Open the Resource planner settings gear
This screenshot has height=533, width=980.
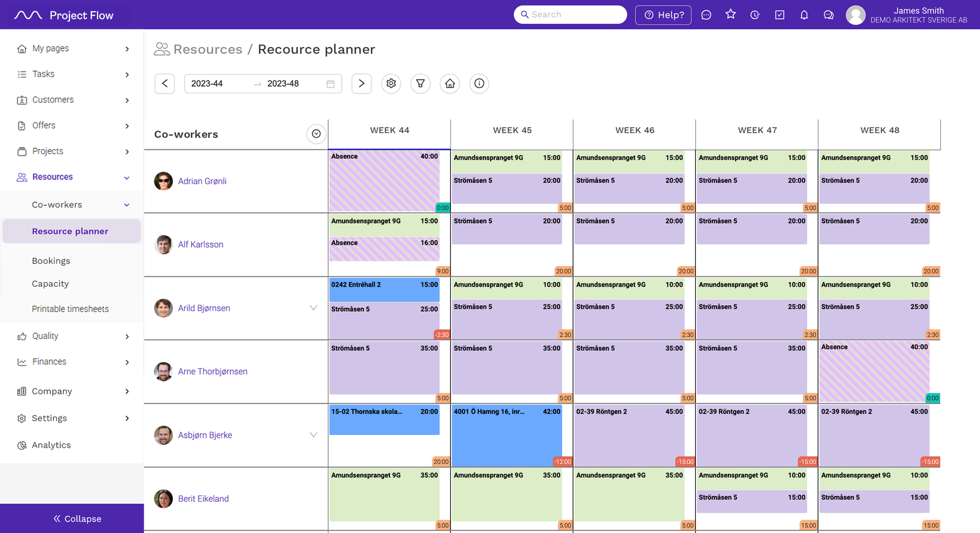click(391, 83)
